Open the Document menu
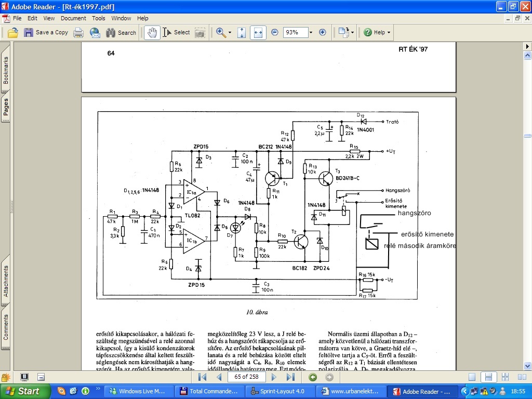This screenshot has height=399, width=532. pyautogui.click(x=73, y=18)
